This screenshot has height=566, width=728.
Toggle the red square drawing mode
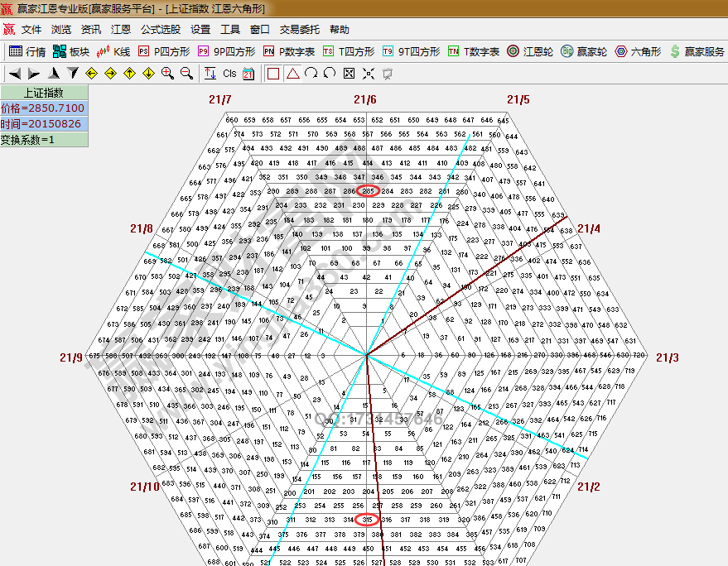pyautogui.click(x=273, y=74)
